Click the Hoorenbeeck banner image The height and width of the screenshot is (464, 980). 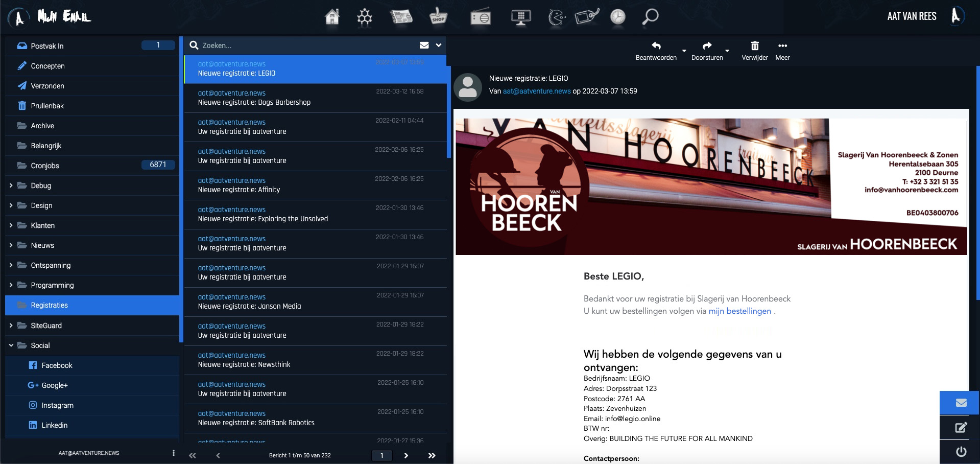tap(711, 187)
